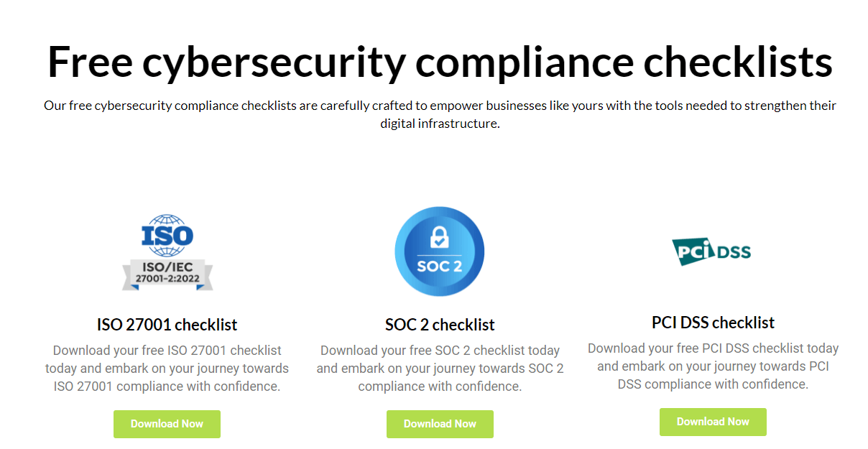The image size is (868, 449).
Task: Click the SOC 2 description text
Action: click(440, 368)
